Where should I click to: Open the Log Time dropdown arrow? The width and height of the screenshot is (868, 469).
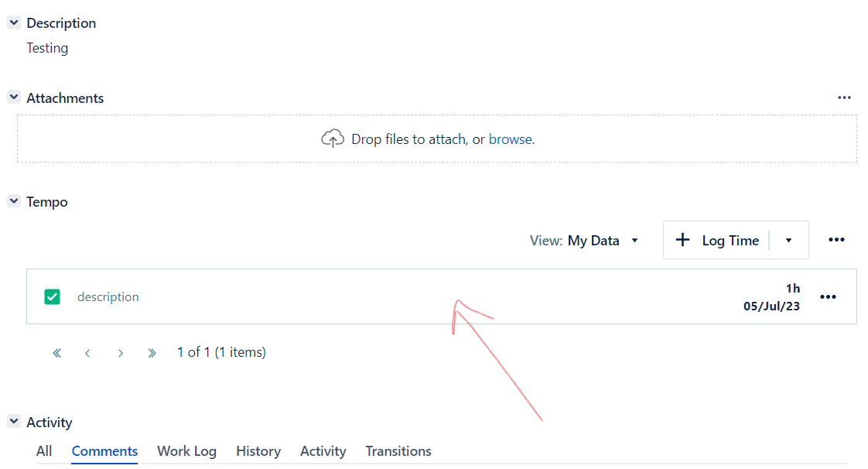(788, 240)
